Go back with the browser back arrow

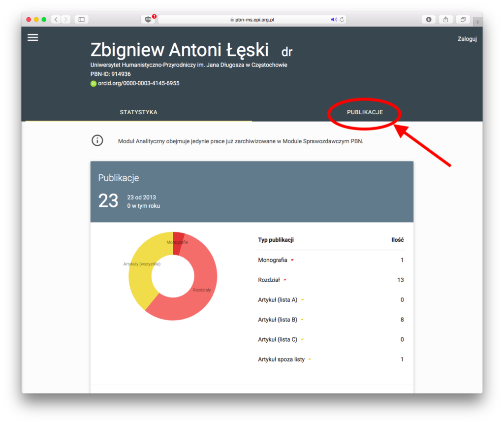pyautogui.click(x=56, y=20)
